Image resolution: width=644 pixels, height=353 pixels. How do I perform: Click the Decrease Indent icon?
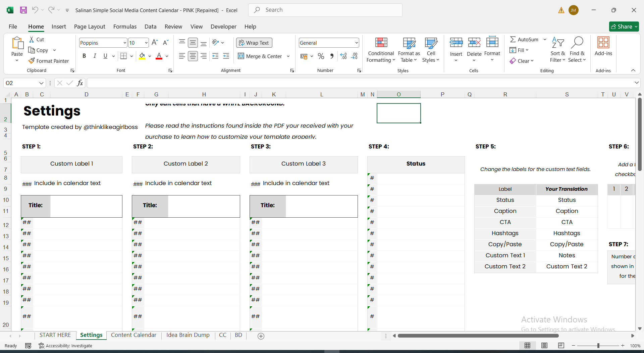[x=215, y=56]
